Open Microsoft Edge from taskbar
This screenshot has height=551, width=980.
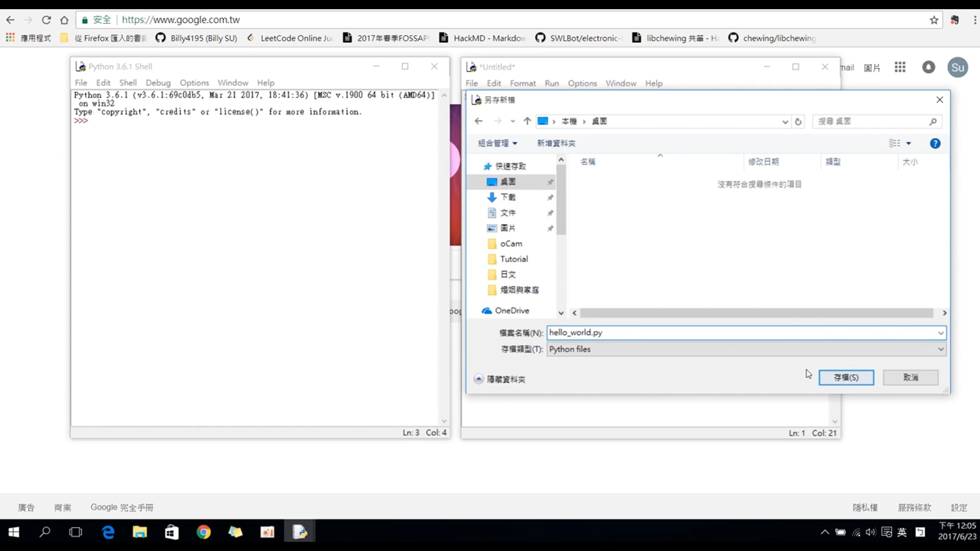click(108, 532)
